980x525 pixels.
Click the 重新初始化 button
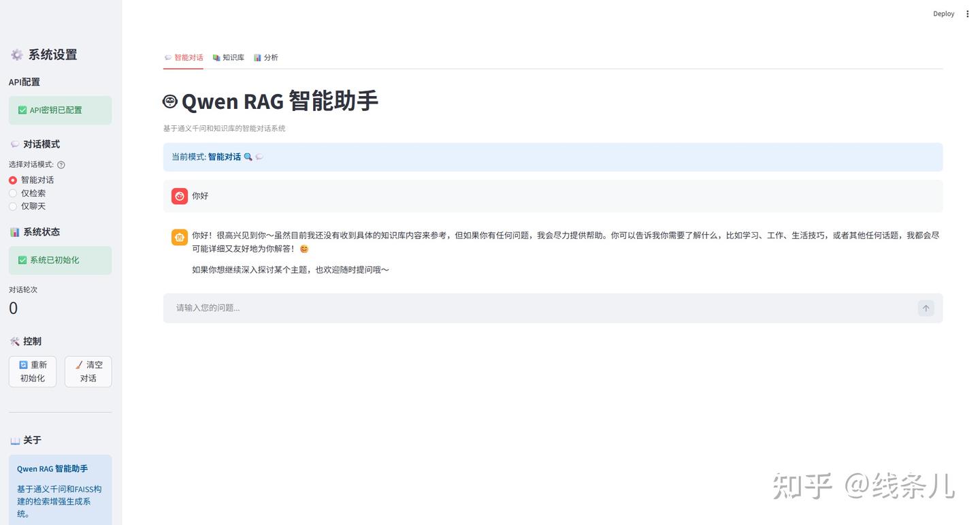click(33, 372)
